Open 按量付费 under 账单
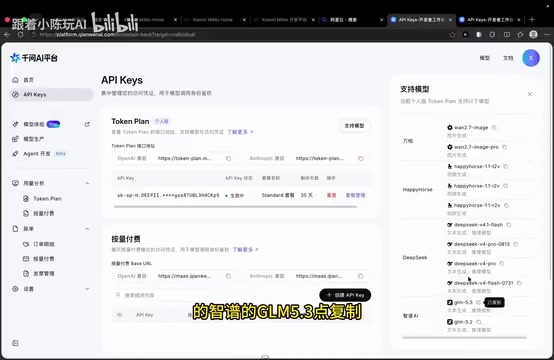The height and width of the screenshot is (360, 554). coord(44,259)
